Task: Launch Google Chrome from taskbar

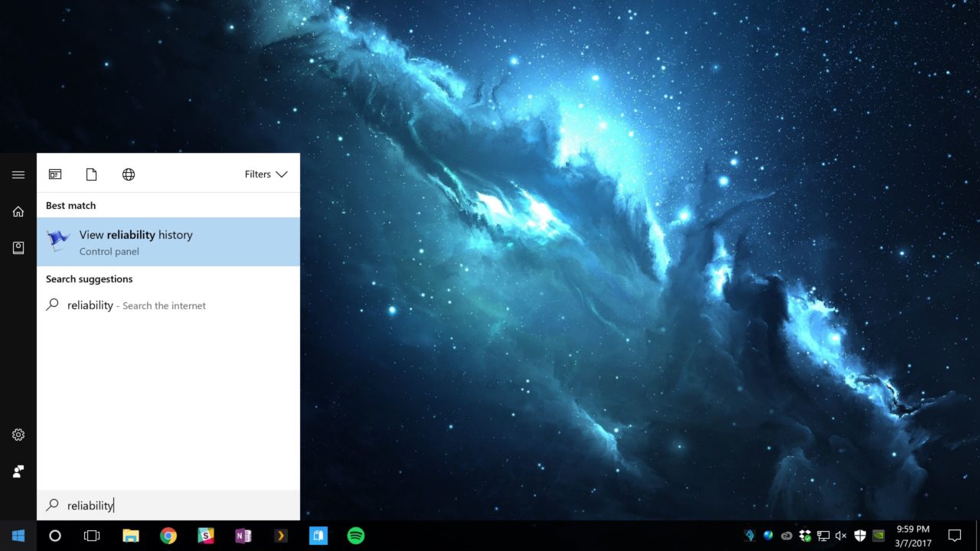Action: [x=168, y=536]
